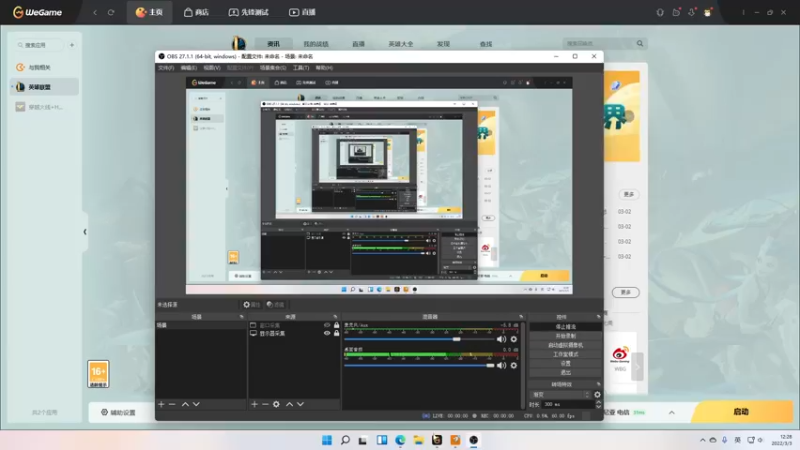Toggle visibility of 显示器采集 source
The height and width of the screenshot is (450, 800).
coord(327,333)
